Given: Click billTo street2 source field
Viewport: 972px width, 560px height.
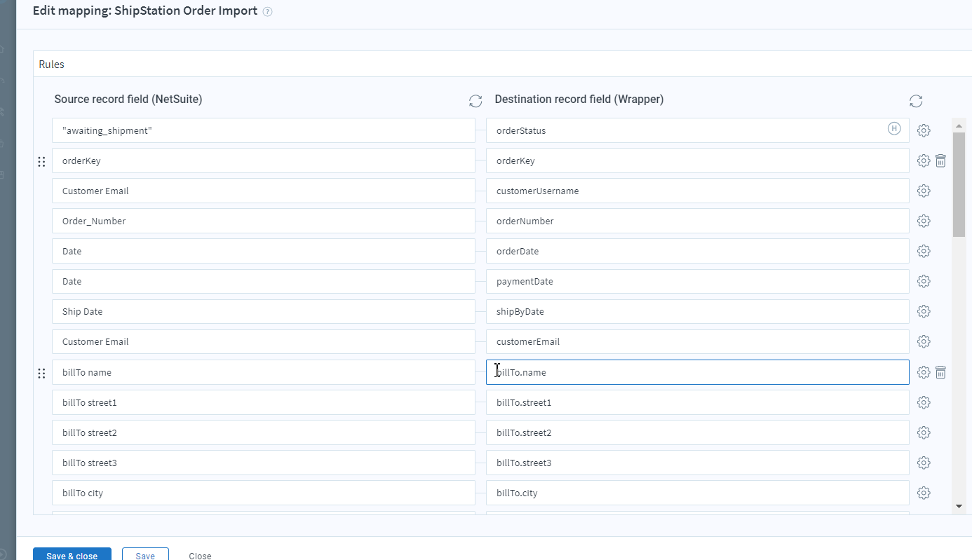Looking at the screenshot, I should coord(264,432).
